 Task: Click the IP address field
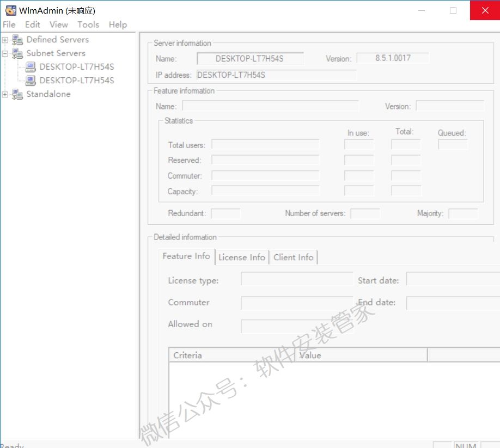pos(277,75)
